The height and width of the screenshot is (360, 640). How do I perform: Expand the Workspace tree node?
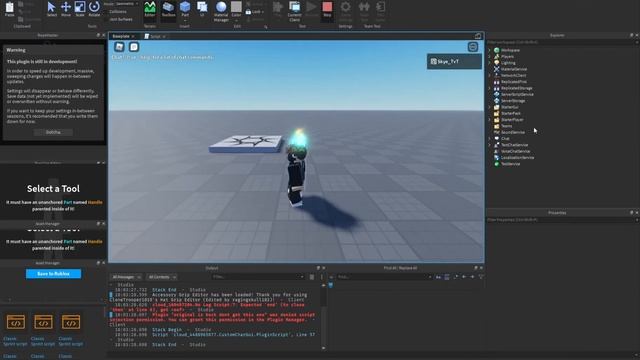pyautogui.click(x=489, y=50)
